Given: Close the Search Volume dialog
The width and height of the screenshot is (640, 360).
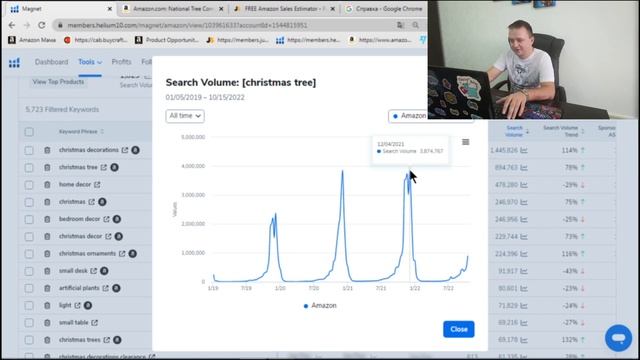Looking at the screenshot, I should 459,329.
